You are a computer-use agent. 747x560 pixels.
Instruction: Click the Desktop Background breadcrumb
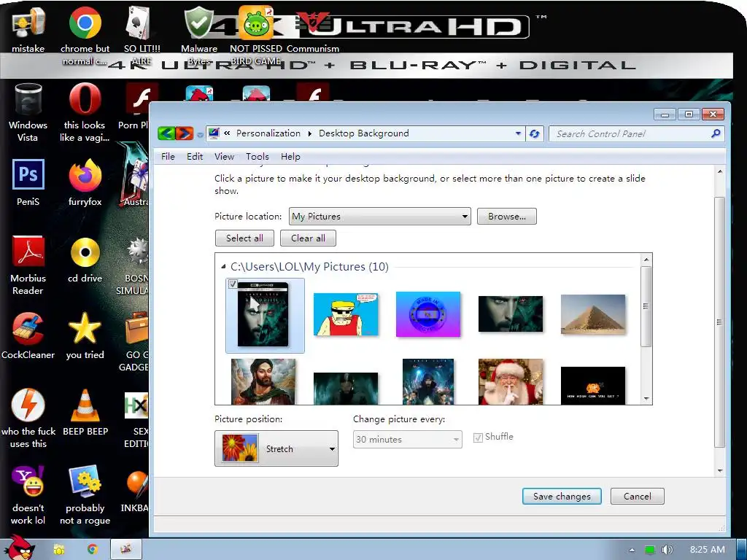[x=363, y=133]
